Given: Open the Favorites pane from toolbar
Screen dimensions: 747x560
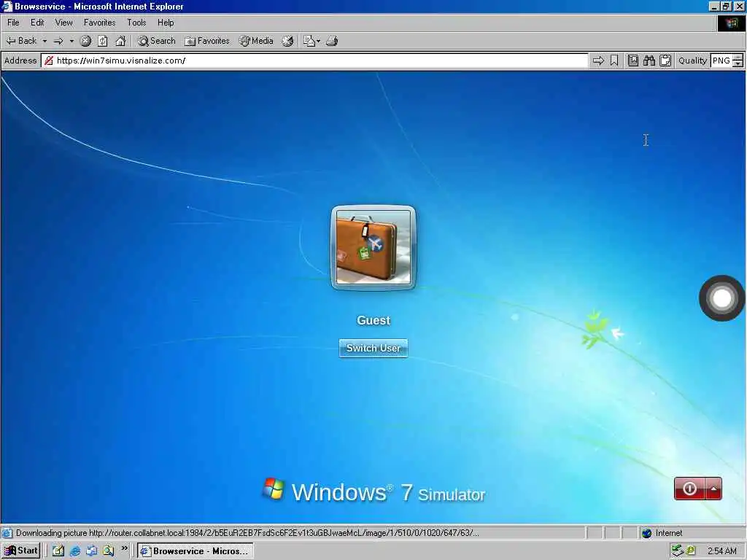Looking at the screenshot, I should [207, 41].
